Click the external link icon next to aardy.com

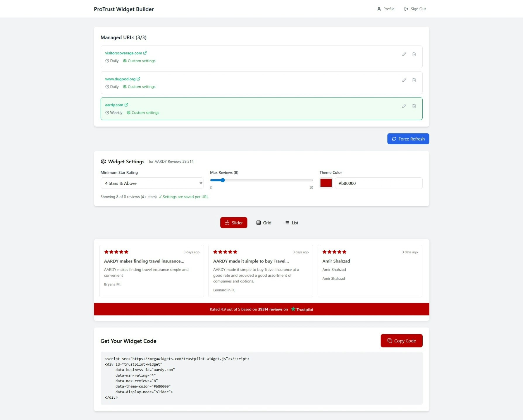point(126,104)
